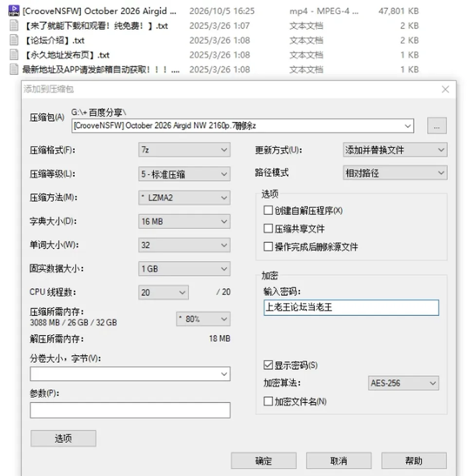The image size is (467, 476).
Task: Expand the 分卷大小 combo box
Action: tap(130, 374)
